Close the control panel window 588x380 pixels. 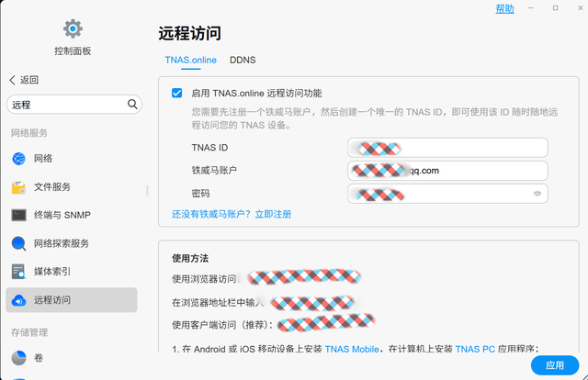(580, 8)
